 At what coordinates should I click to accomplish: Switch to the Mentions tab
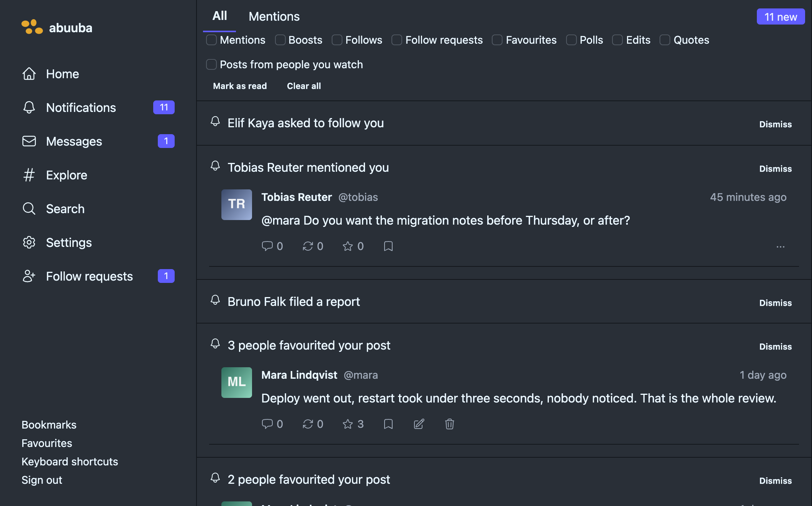[x=274, y=16]
